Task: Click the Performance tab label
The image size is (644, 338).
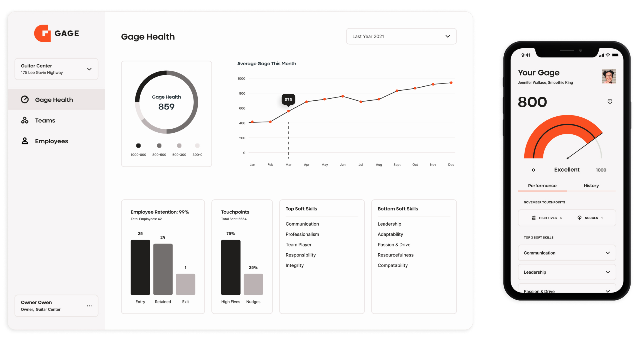Action: pyautogui.click(x=542, y=185)
